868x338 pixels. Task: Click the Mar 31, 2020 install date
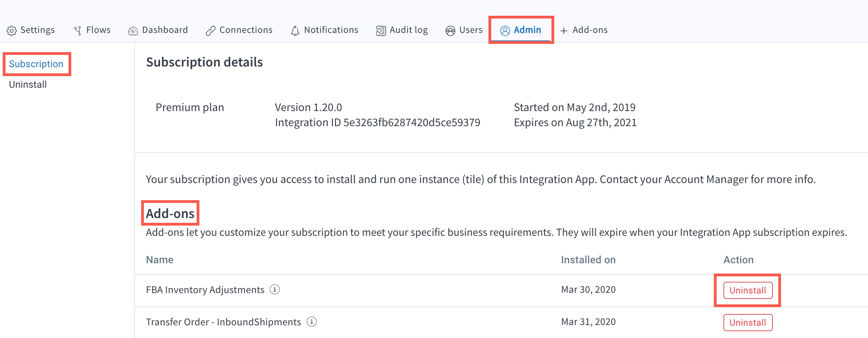pos(588,322)
